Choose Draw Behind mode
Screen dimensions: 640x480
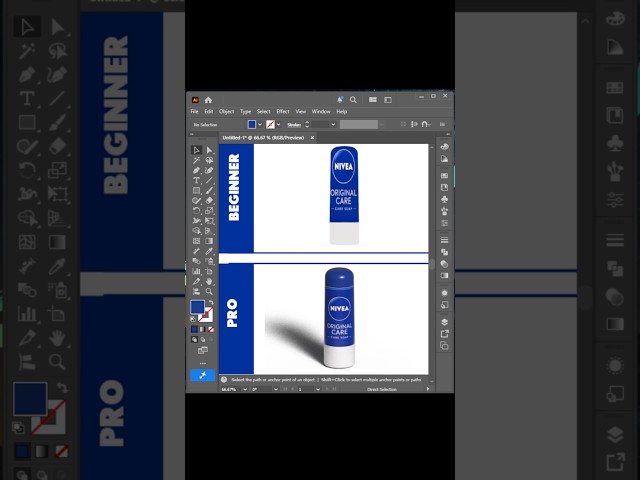click(x=202, y=340)
